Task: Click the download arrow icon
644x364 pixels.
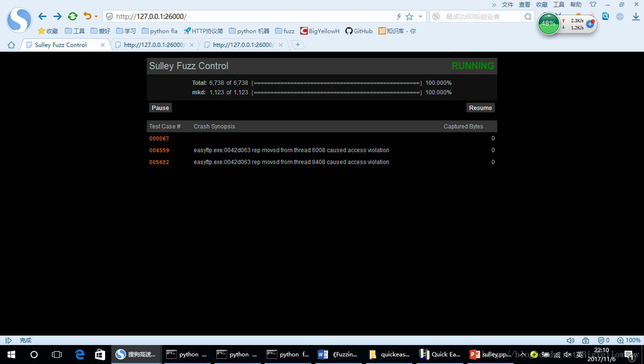Action: coord(636,17)
